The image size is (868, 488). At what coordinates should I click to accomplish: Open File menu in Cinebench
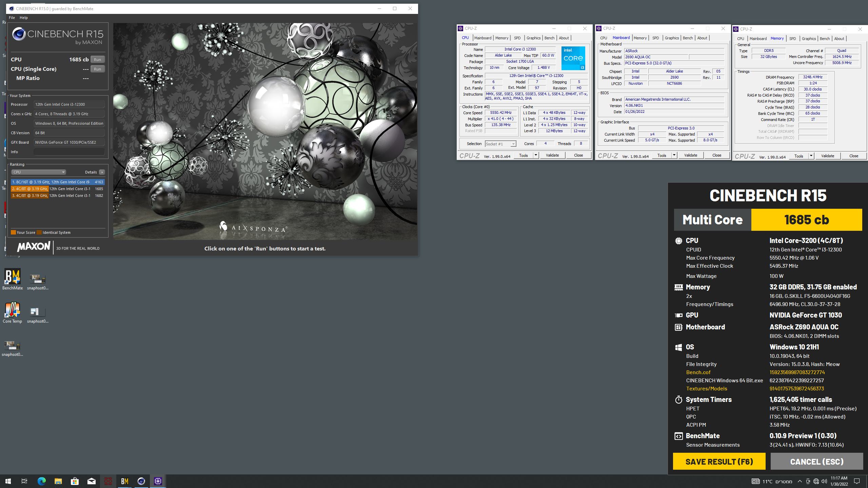coord(12,18)
